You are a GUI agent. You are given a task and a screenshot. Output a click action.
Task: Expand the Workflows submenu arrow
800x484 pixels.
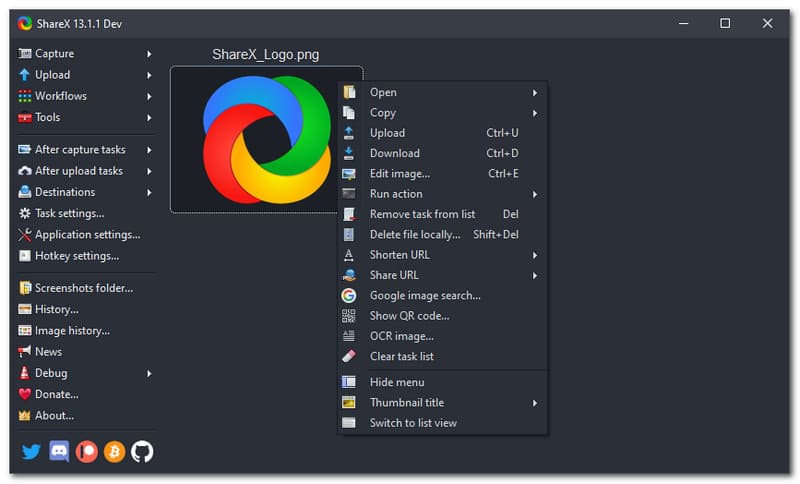[x=149, y=96]
